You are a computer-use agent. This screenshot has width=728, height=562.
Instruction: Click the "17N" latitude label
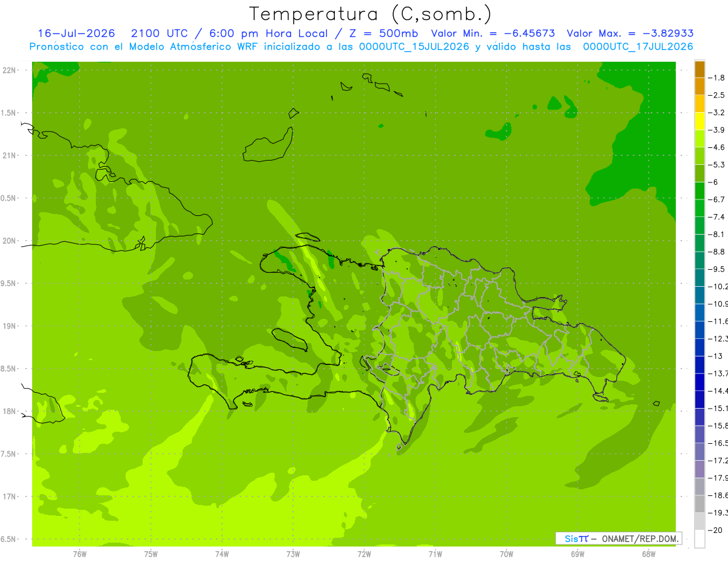click(10, 497)
